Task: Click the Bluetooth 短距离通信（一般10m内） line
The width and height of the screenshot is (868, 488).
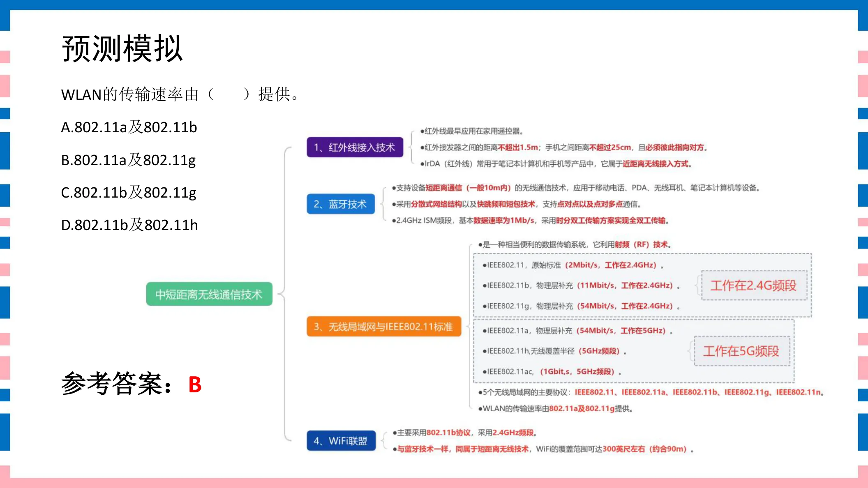Action: click(576, 188)
